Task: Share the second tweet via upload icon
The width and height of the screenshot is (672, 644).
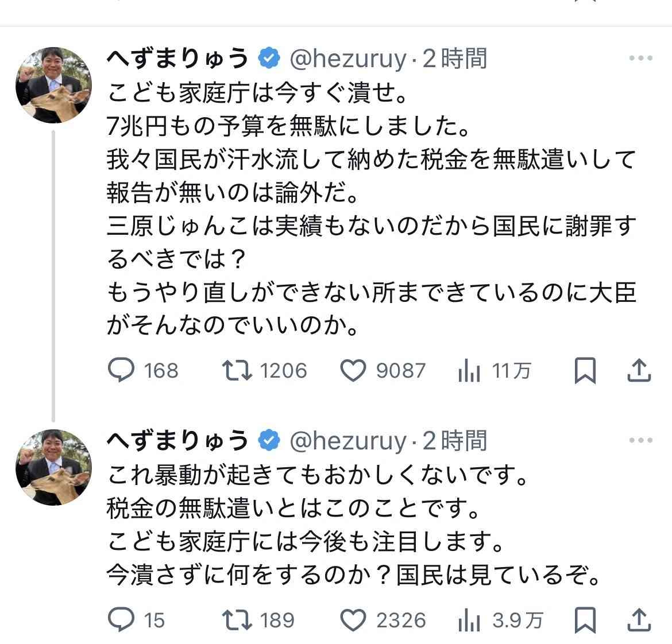Action: pos(639,620)
